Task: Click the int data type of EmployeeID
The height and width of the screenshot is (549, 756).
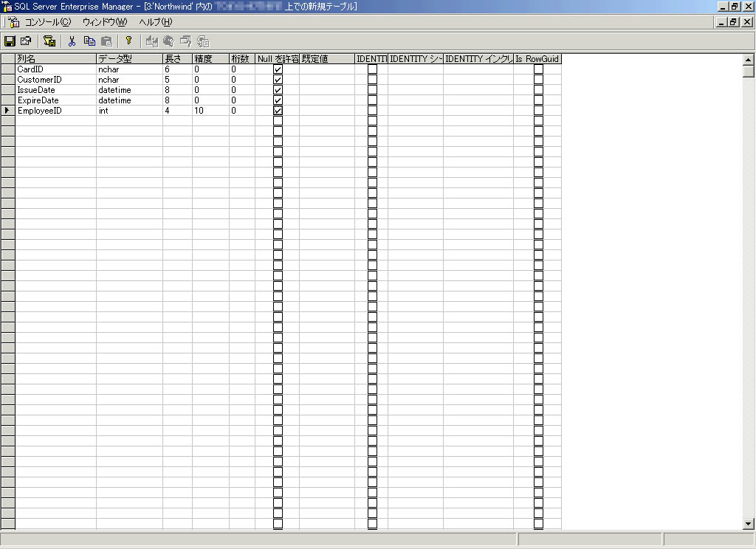Action: coord(130,111)
